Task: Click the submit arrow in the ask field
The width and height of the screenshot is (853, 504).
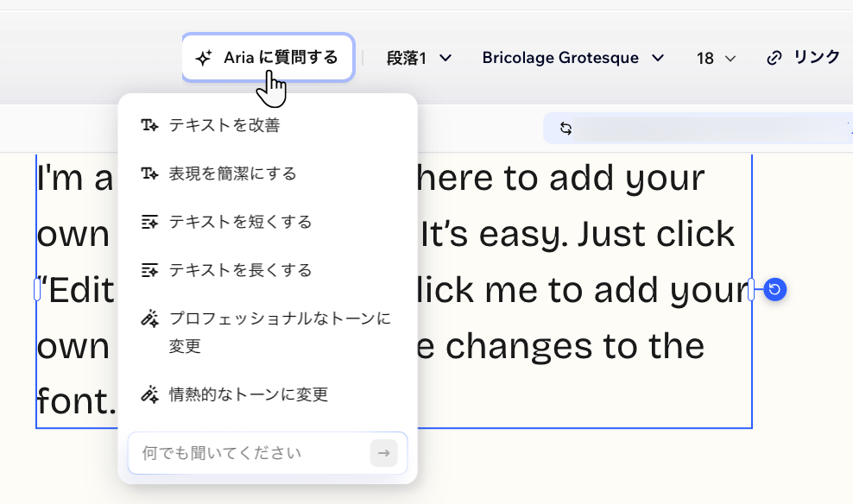Action: click(384, 452)
